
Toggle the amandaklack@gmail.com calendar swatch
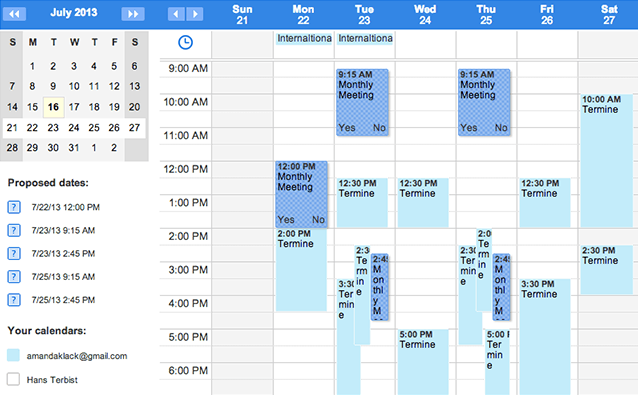click(13, 355)
